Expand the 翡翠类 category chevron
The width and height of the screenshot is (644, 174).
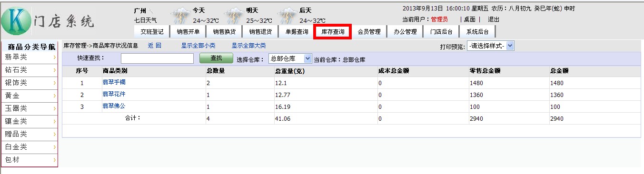55,57
